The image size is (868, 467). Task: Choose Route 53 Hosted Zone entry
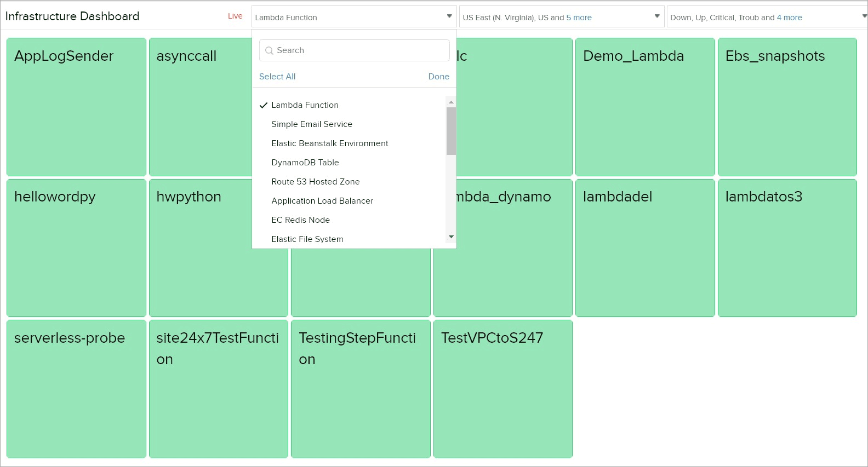[x=315, y=182]
